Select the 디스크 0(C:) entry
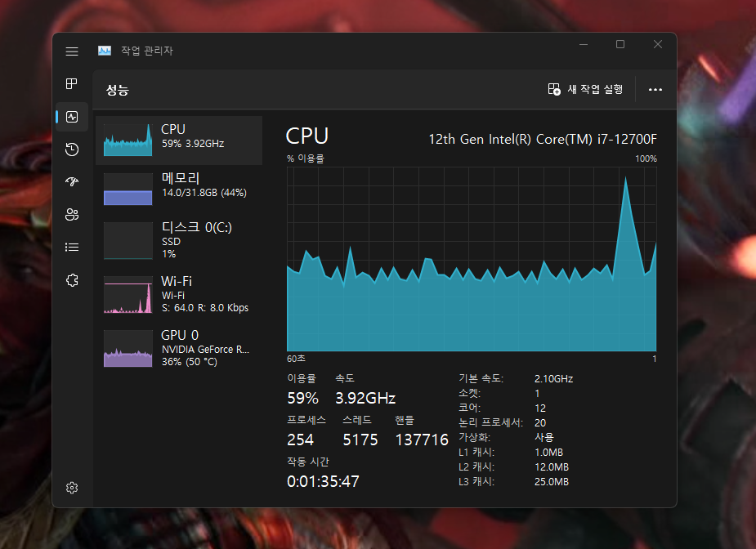The height and width of the screenshot is (549, 756). pos(179,240)
